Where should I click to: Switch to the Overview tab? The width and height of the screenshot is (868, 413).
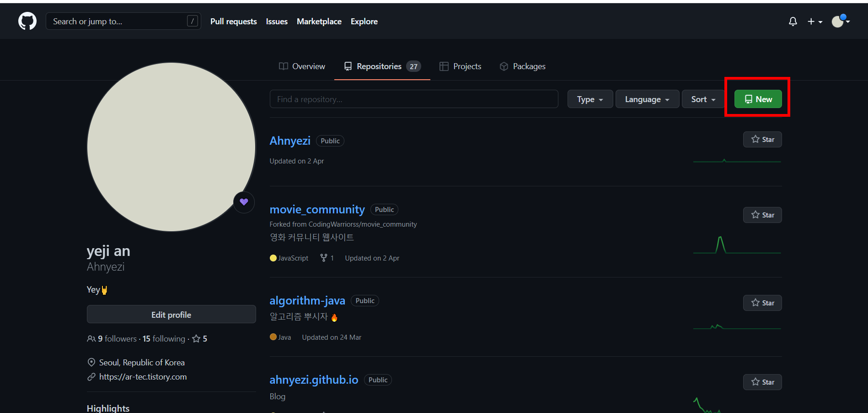[302, 66]
